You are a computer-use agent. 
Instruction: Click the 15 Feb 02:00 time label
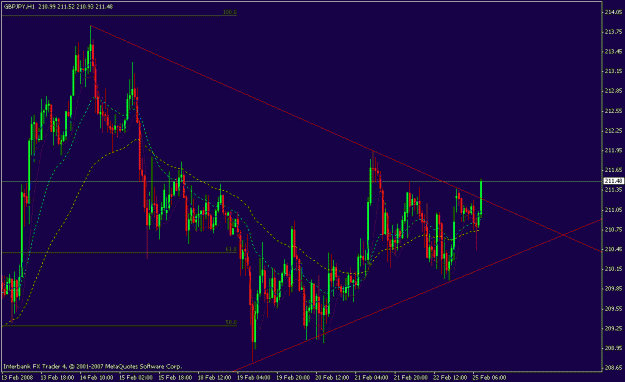point(136,377)
